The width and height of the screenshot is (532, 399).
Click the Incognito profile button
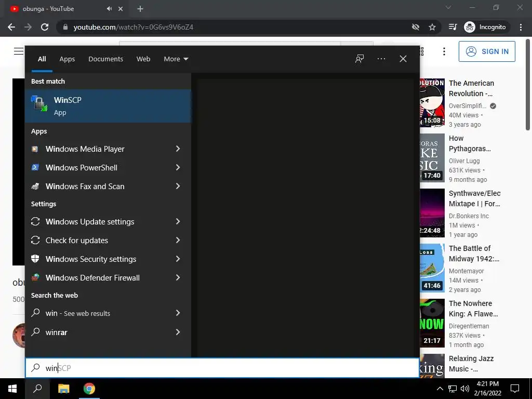tap(485, 27)
